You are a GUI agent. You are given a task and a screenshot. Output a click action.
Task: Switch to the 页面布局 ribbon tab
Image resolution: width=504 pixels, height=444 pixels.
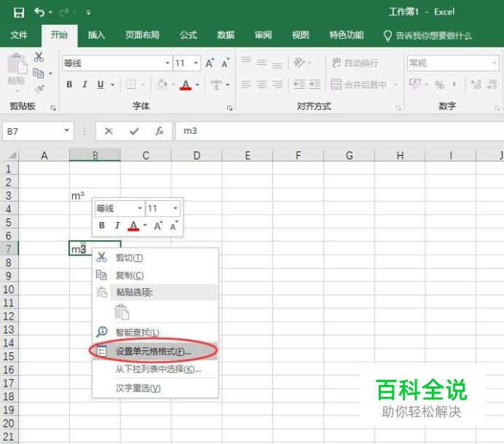(143, 35)
